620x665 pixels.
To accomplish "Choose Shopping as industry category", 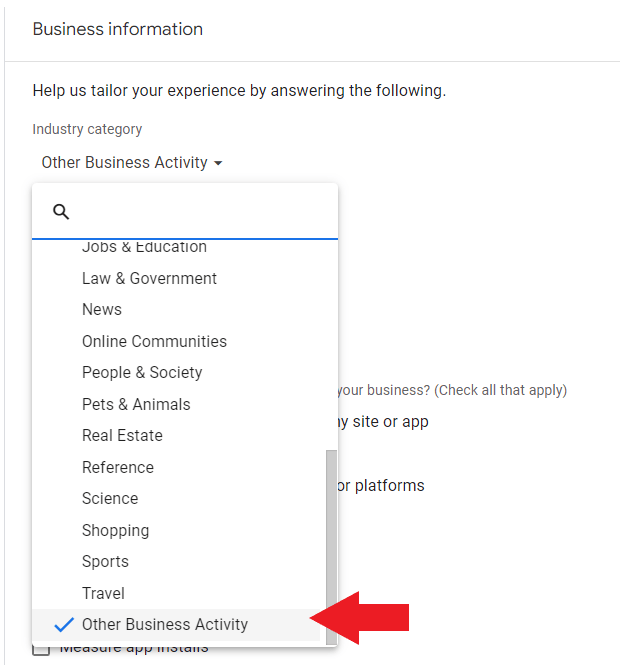I will point(115,530).
